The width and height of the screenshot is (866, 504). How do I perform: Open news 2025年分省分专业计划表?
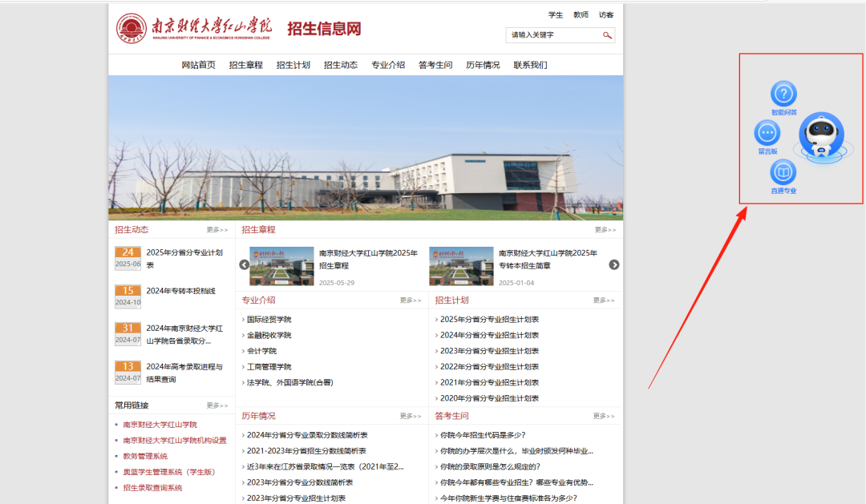tap(184, 259)
